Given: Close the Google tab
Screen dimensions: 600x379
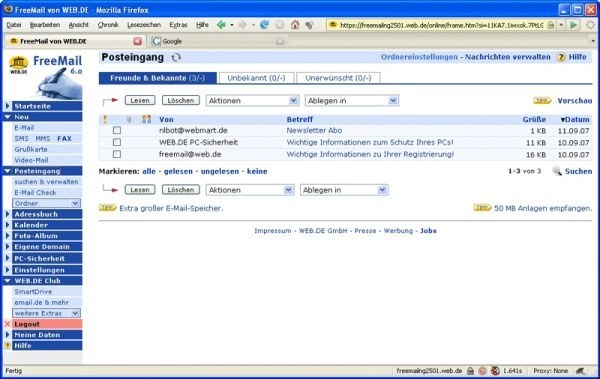Looking at the screenshot, I should (x=280, y=41).
